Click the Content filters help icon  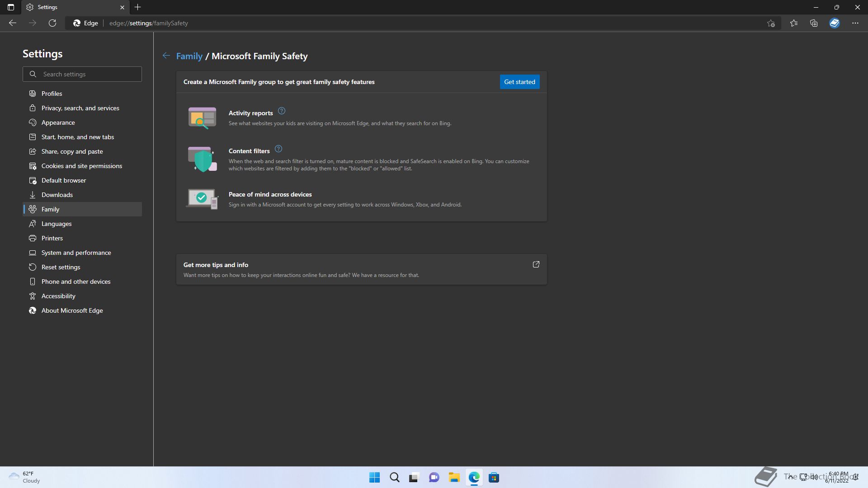[x=278, y=149]
